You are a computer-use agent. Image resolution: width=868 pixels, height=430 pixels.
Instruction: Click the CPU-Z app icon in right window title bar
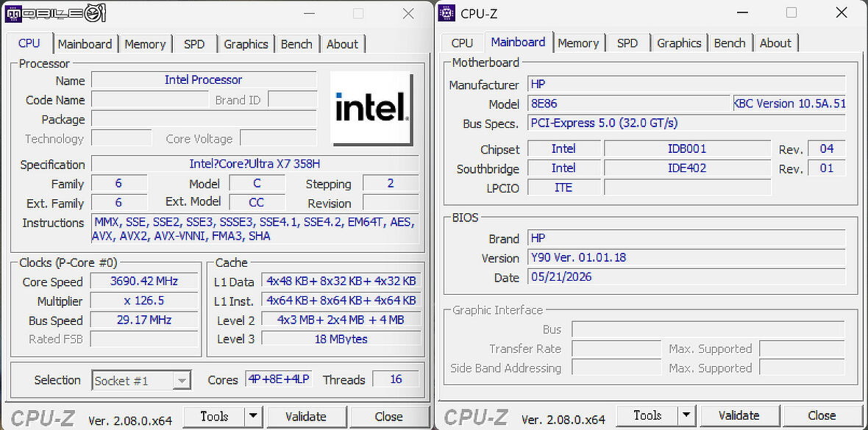[x=447, y=12]
